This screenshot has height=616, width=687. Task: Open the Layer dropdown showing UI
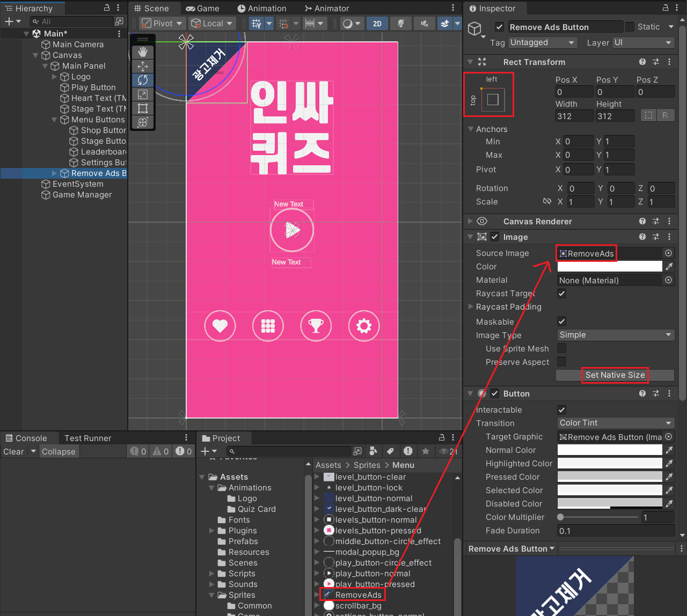644,42
